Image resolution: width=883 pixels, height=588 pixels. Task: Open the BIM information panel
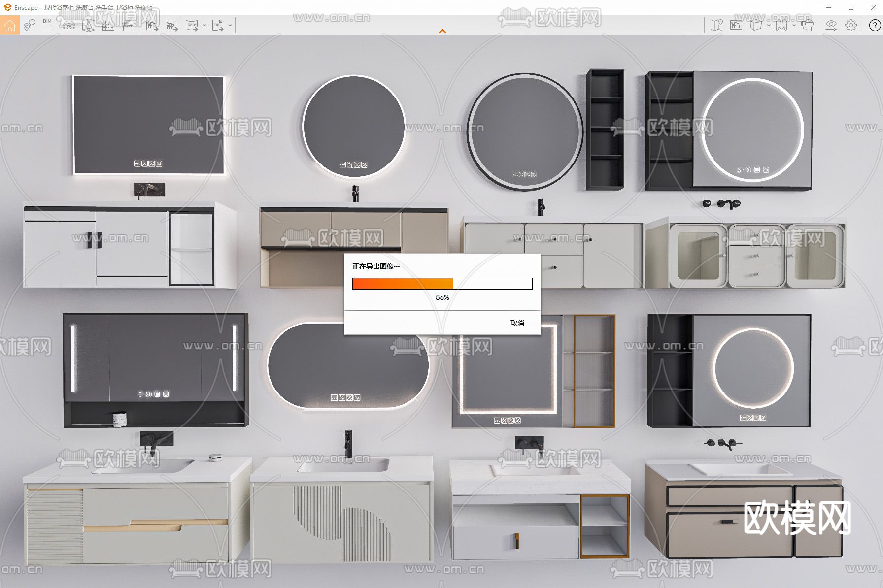[x=49, y=25]
